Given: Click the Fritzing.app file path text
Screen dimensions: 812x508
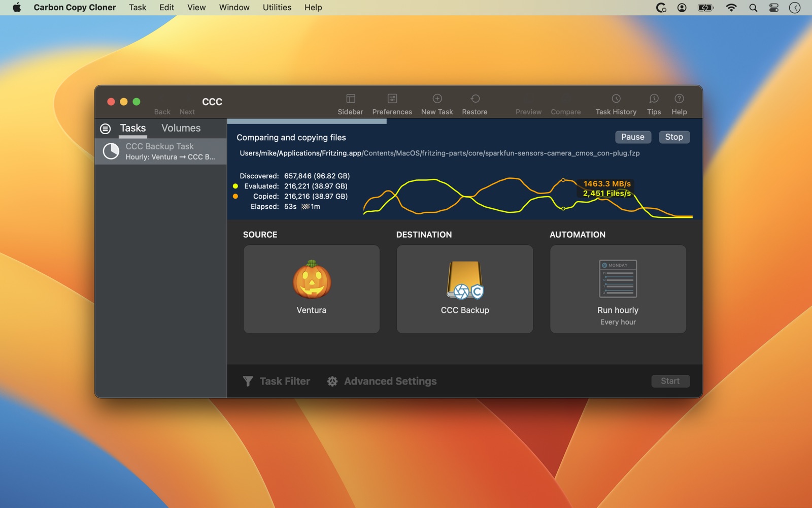Looking at the screenshot, I should 439,153.
